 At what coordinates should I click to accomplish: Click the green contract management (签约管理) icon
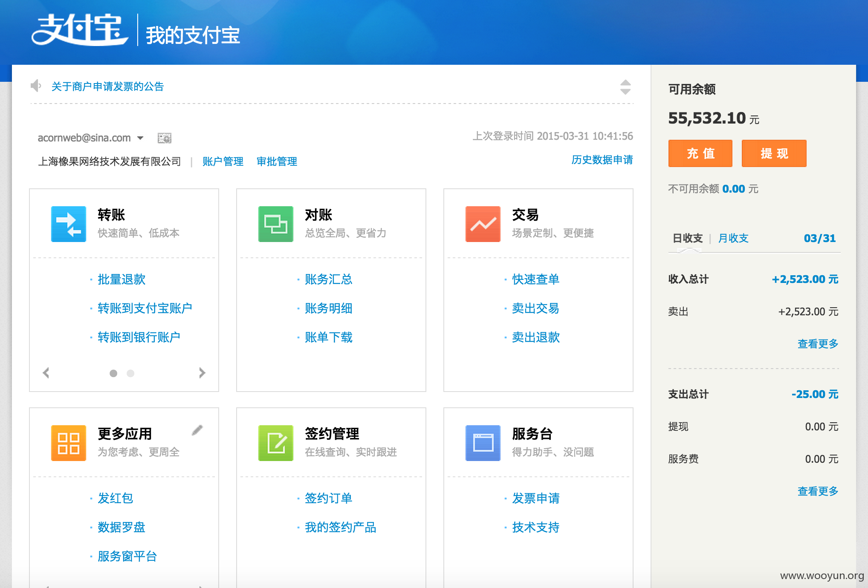pyautogui.click(x=276, y=443)
